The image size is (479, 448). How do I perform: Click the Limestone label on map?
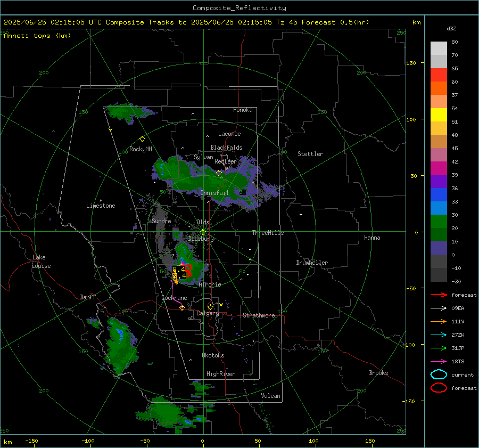click(101, 206)
